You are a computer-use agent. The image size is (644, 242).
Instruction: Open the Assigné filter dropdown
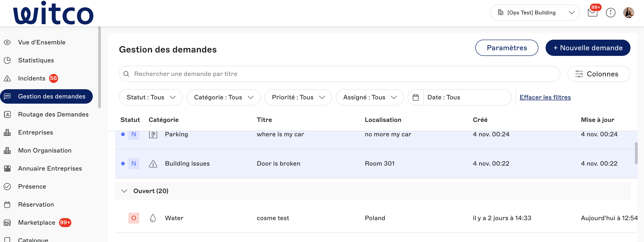click(370, 97)
